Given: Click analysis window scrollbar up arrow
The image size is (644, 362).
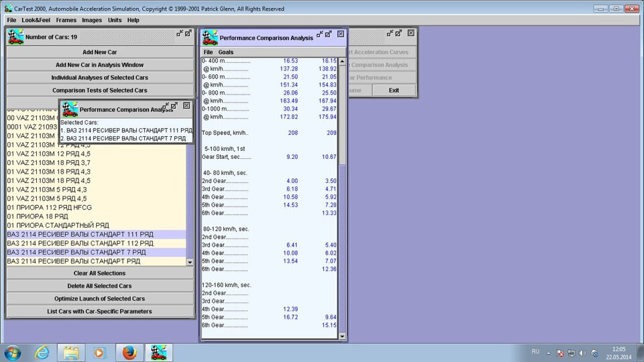Looking at the screenshot, I should (342, 62).
